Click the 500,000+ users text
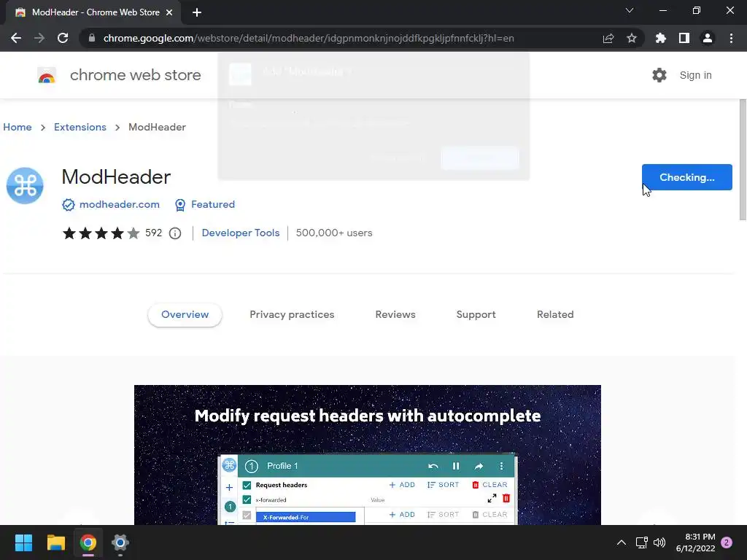The height and width of the screenshot is (560, 747). click(x=334, y=233)
